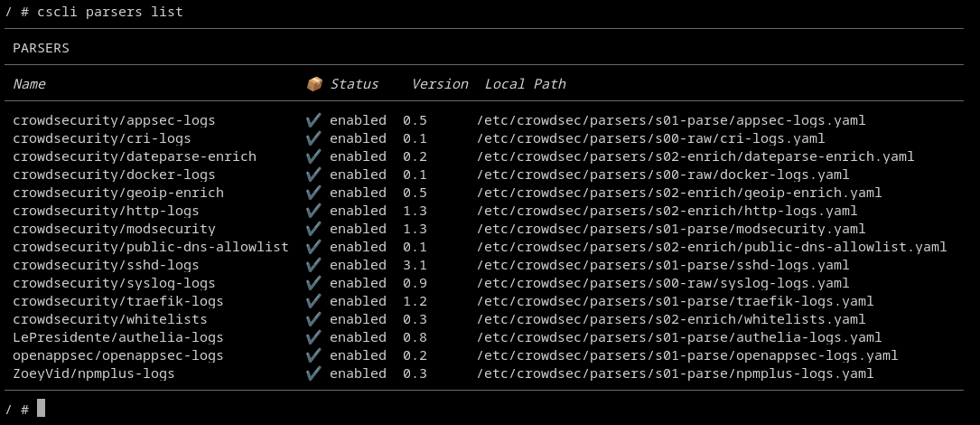Click the checkmark for openappsec/openappsec-logs
Screen dimensions: 980x425
coord(313,355)
